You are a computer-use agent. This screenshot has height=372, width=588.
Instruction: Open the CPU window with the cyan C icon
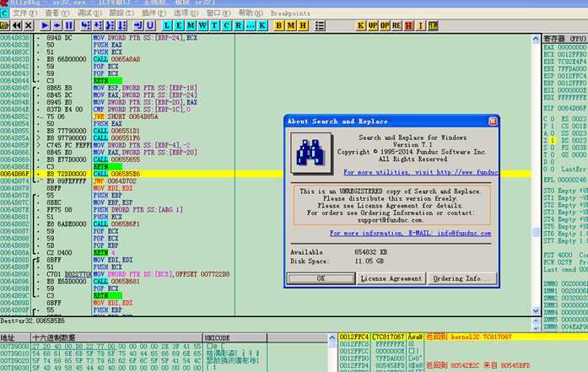point(227,25)
